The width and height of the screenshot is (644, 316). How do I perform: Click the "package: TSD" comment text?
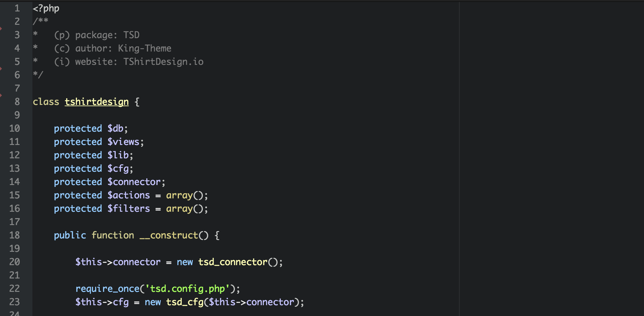tap(107, 35)
